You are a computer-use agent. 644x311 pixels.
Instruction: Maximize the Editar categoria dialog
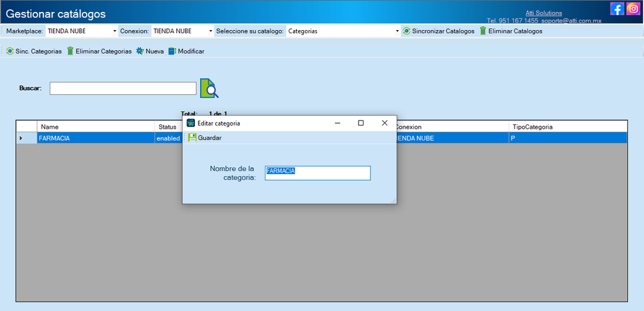point(360,123)
